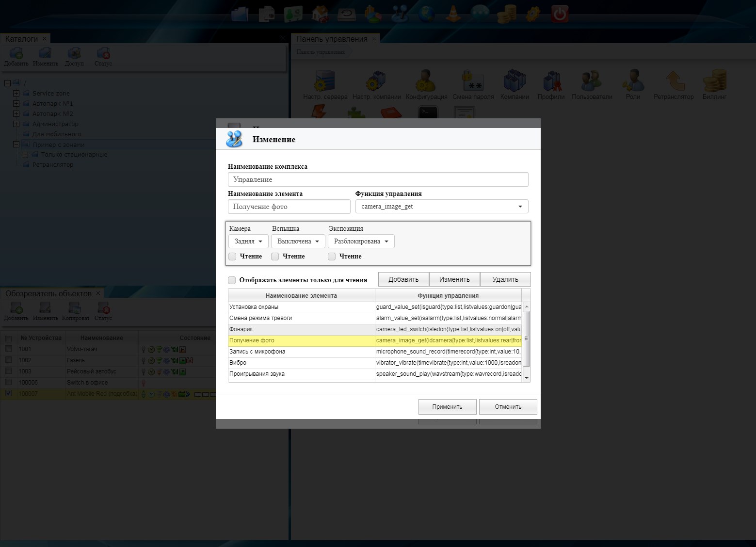Open the Flash dropdown set to Выключена
This screenshot has width=756, height=547.
298,241
